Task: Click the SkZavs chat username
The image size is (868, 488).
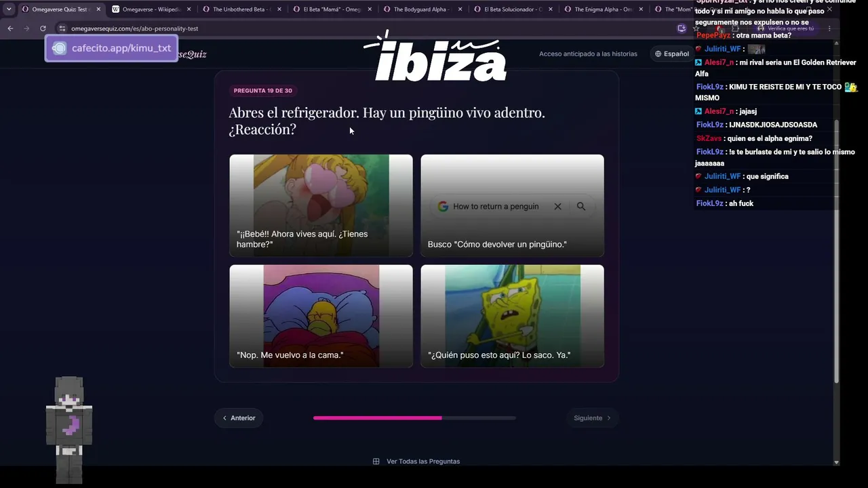Action: point(709,138)
